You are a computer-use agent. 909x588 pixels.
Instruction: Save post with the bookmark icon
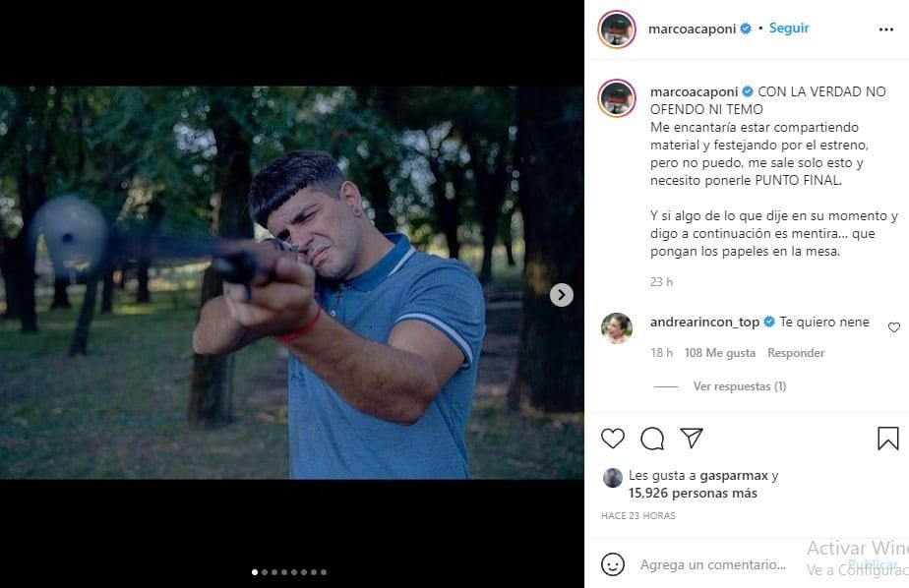pyautogui.click(x=887, y=439)
